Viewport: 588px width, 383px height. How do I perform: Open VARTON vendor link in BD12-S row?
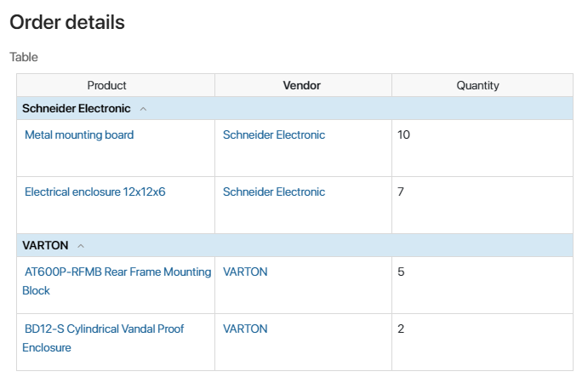click(245, 329)
